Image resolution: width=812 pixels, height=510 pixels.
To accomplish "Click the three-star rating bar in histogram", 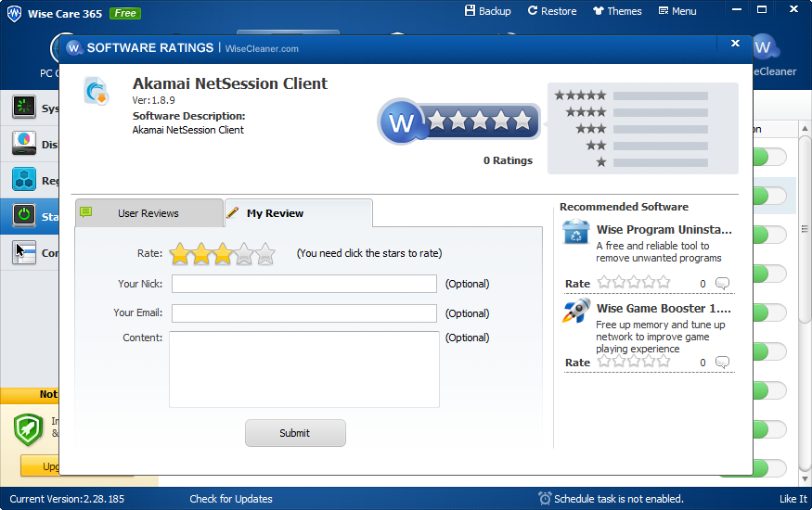I will click(660, 129).
